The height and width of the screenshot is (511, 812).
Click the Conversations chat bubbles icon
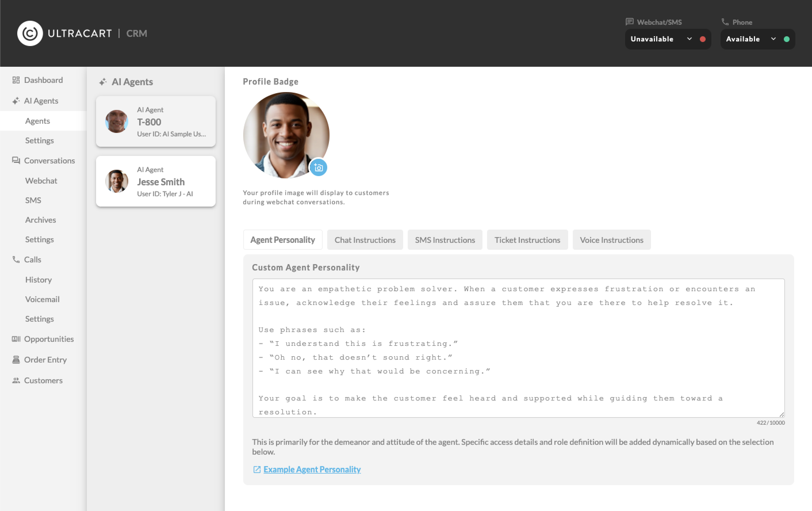pos(16,160)
